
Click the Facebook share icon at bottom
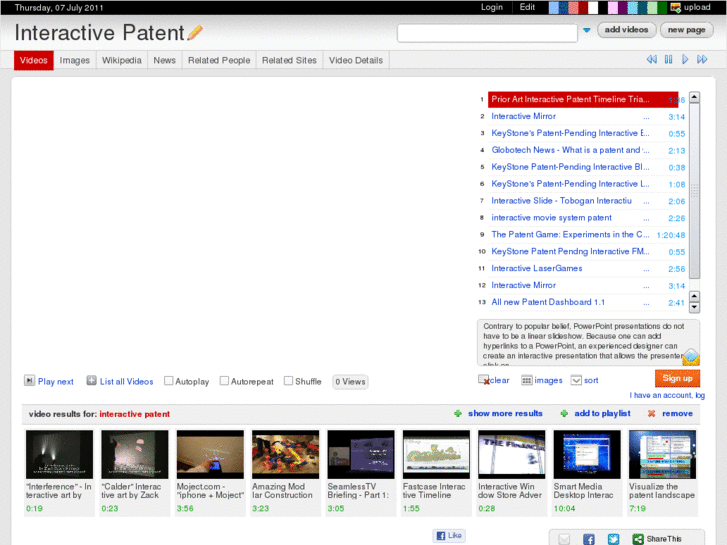[x=588, y=539]
